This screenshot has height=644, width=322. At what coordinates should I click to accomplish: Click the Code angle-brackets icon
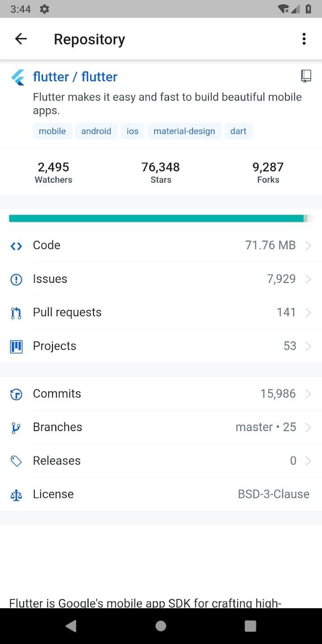(x=16, y=246)
